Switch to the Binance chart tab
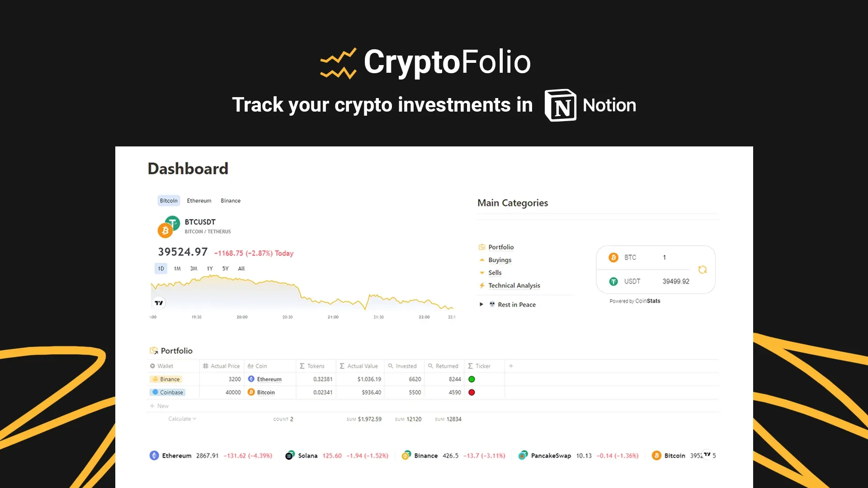Image resolution: width=868 pixels, height=488 pixels. (x=231, y=201)
